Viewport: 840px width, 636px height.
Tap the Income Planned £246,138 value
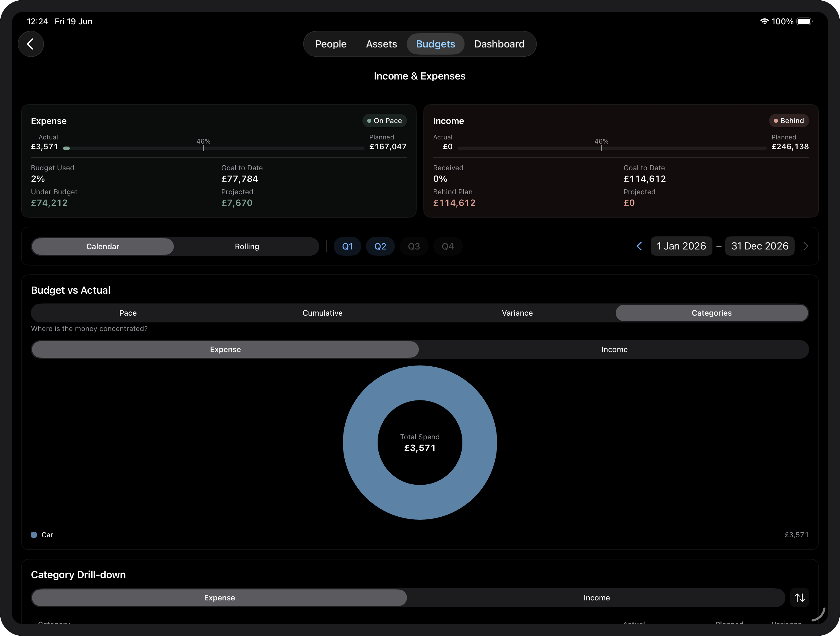(x=790, y=147)
